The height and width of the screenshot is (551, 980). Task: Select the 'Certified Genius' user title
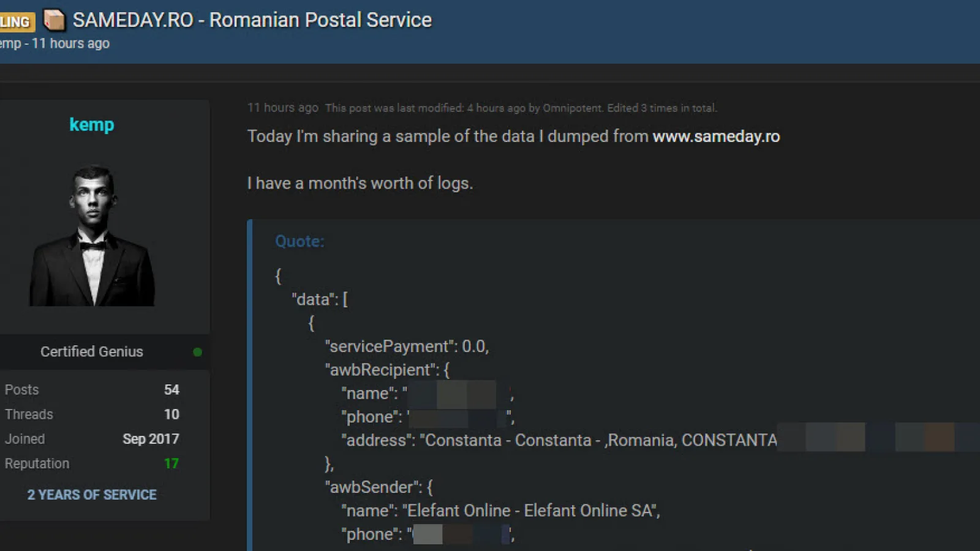coord(92,351)
